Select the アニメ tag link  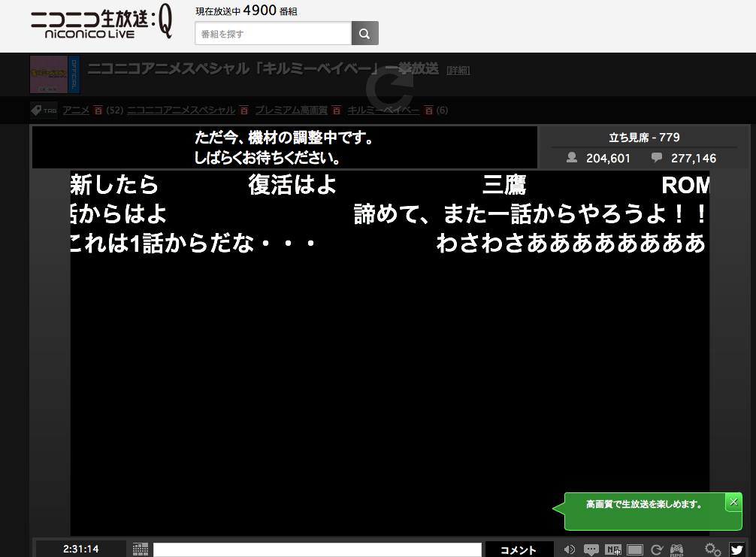(76, 110)
